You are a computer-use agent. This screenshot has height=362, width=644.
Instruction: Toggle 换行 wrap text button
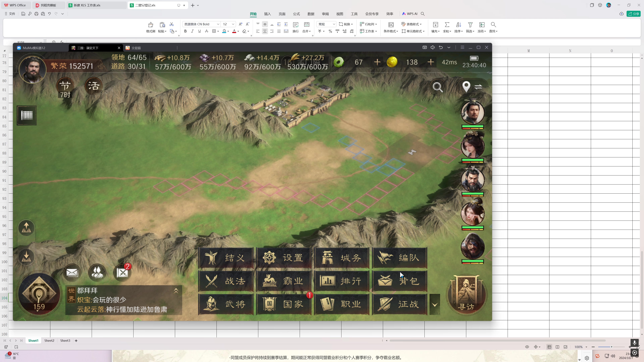296,27
